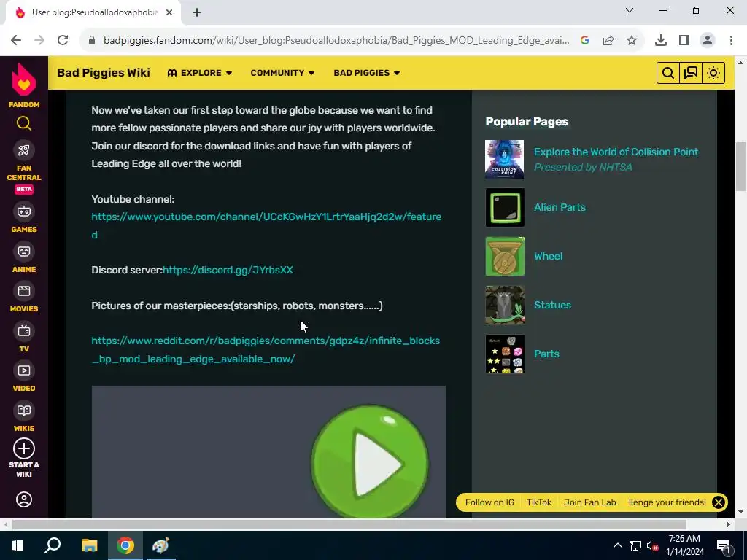Viewport: 747px width, 560px height.
Task: Click the Collision Point thumbnail image
Action: [x=505, y=159]
